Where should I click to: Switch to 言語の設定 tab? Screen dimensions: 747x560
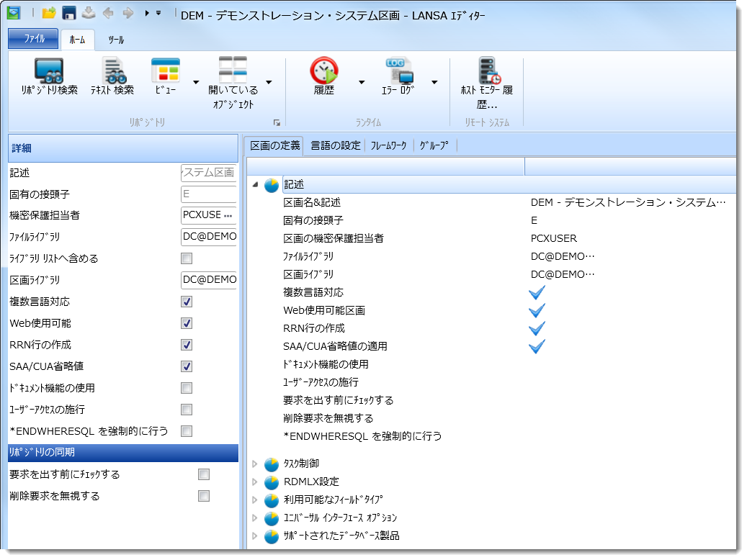336,145
